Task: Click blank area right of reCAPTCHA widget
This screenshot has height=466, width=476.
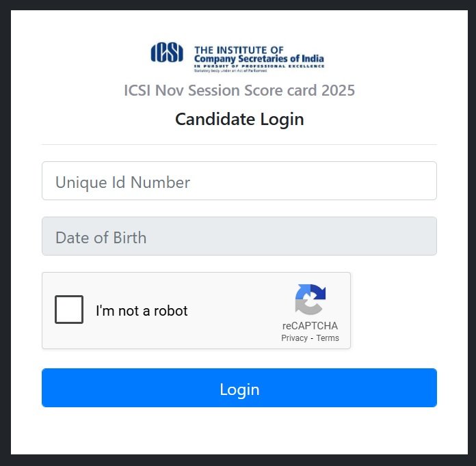Action: click(394, 311)
